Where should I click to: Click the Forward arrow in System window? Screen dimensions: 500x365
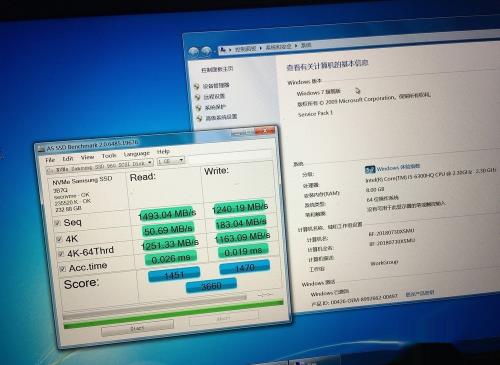pos(207,51)
